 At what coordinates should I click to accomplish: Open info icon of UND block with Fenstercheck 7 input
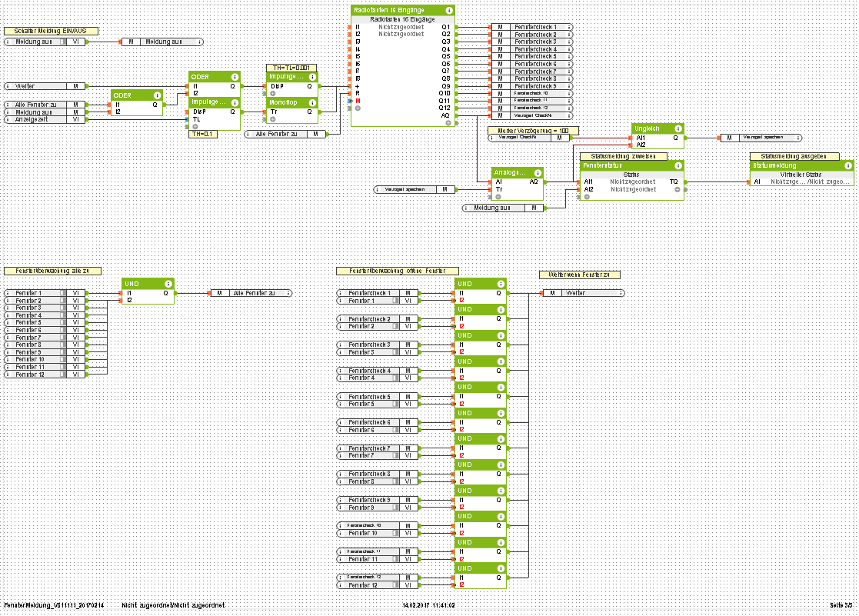(501, 439)
